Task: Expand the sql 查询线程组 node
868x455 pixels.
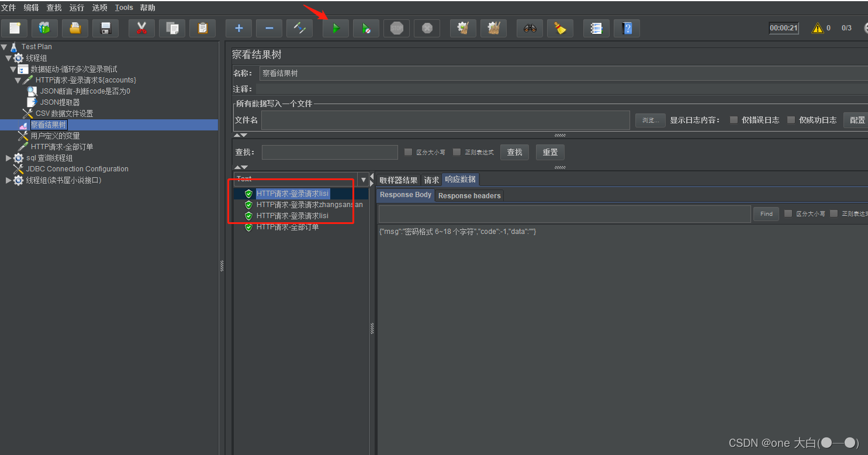Action: point(8,158)
